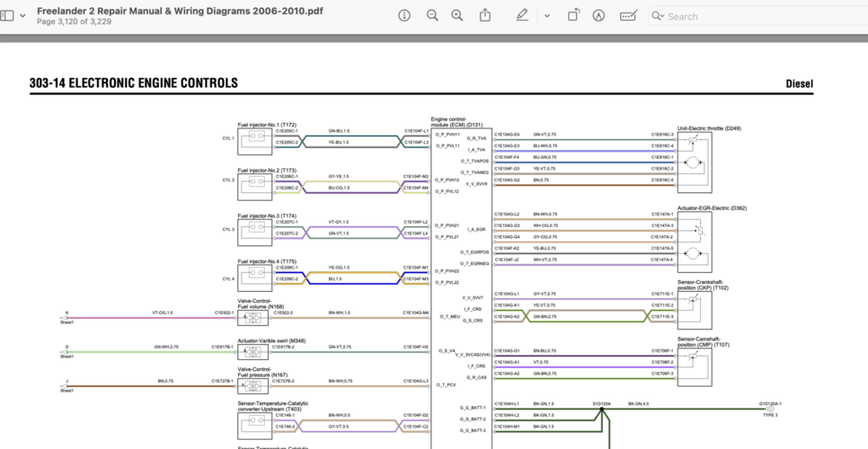Select the 'BK-GN,4.0' wire label

tap(638, 404)
